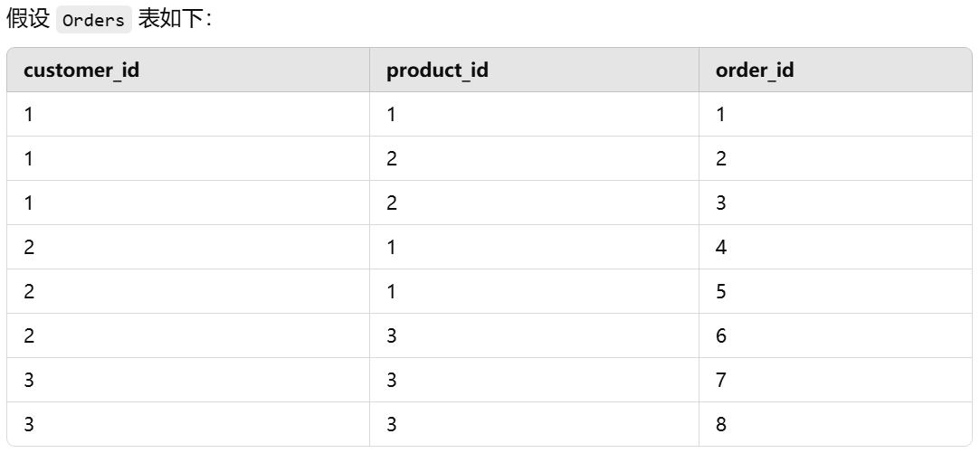Click product_id cell in the order 2 row

(x=392, y=159)
